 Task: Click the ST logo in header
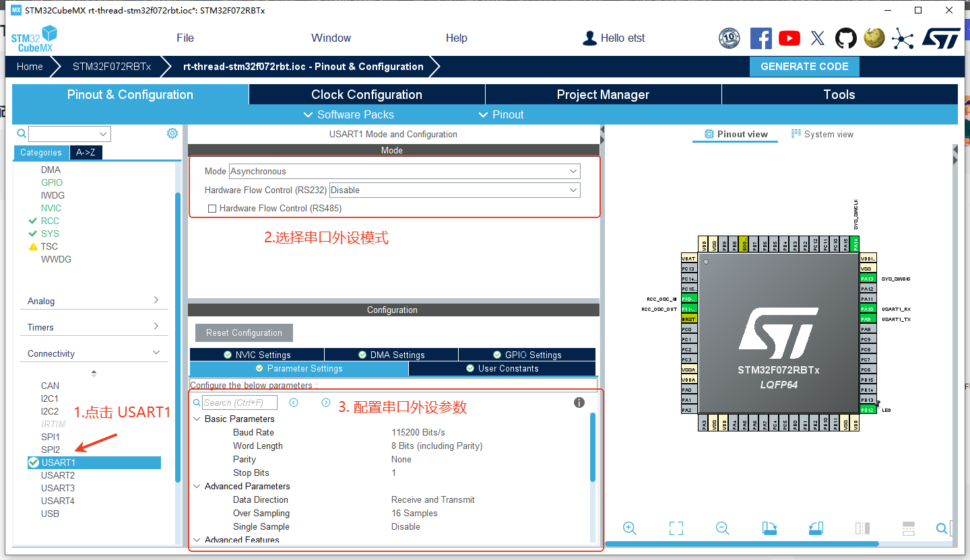941,38
